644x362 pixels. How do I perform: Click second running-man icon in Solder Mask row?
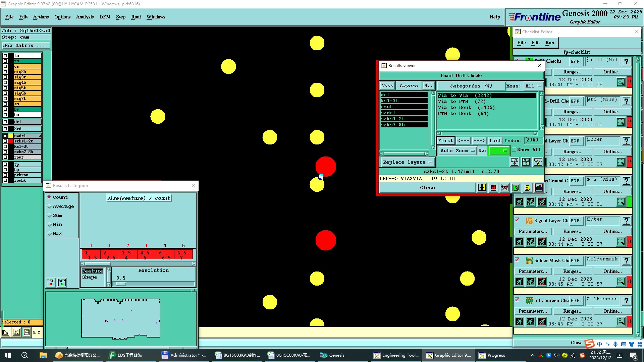531,282
